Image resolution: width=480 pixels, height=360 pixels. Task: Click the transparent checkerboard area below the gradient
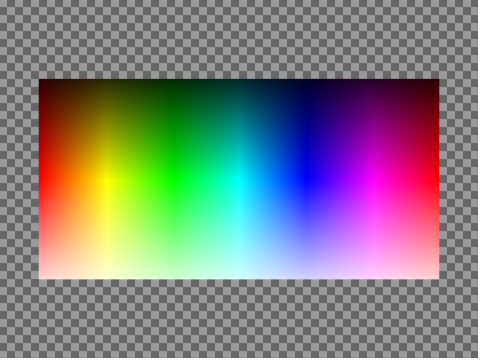pyautogui.click(x=239, y=318)
